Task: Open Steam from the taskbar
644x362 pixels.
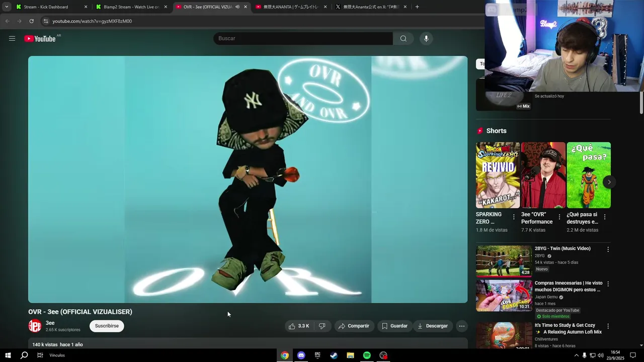Action: (x=334, y=355)
